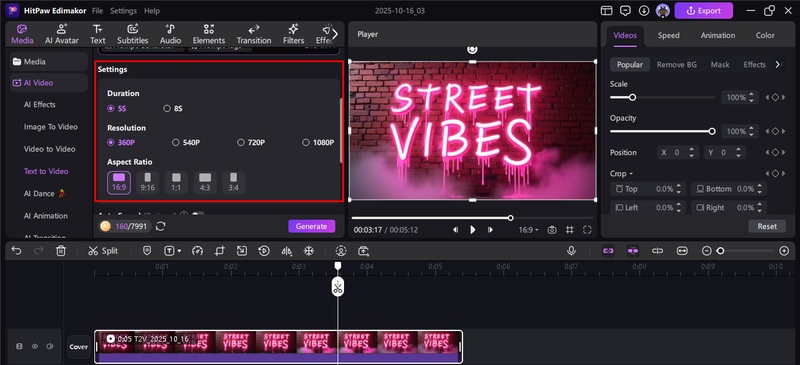Split the clip with the Split button
The image size is (800, 365).
[x=103, y=251]
